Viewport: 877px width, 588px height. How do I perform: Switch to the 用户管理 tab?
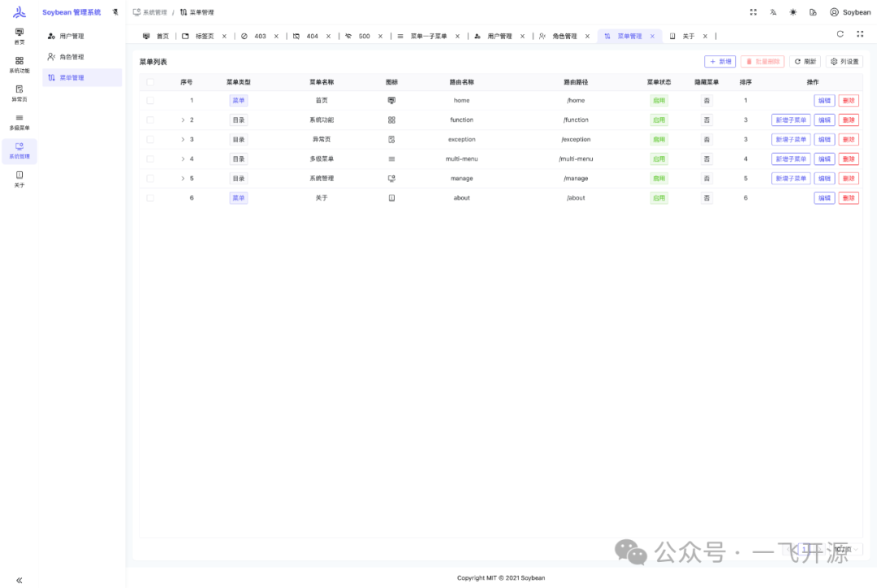[499, 37]
